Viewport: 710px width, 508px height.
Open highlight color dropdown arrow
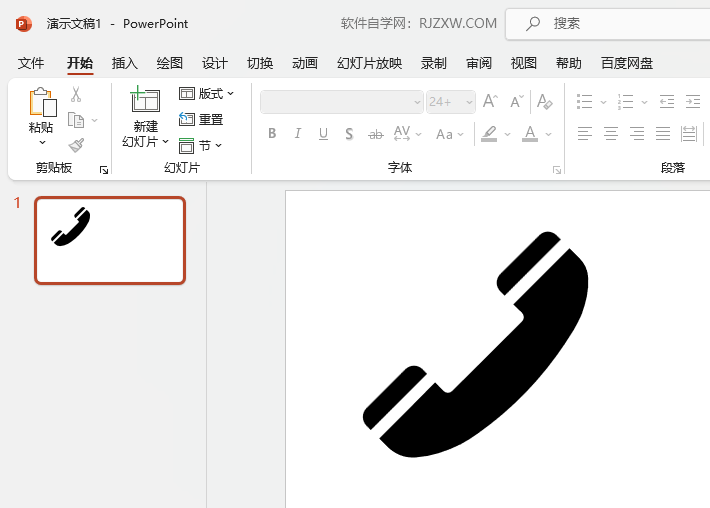pos(507,134)
